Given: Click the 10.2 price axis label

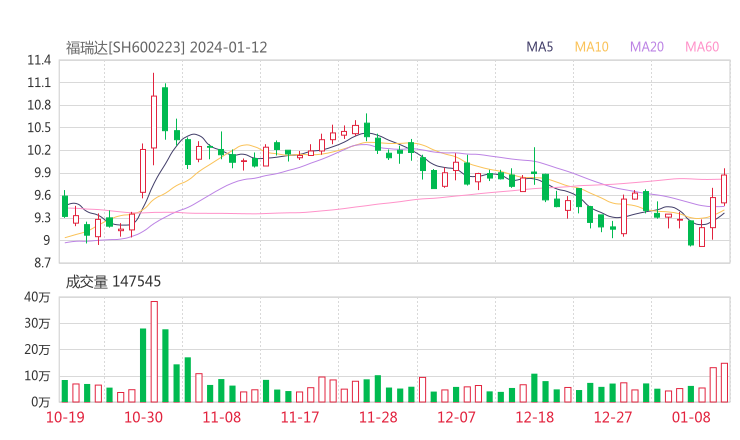Looking at the screenshot, I should tap(39, 150).
